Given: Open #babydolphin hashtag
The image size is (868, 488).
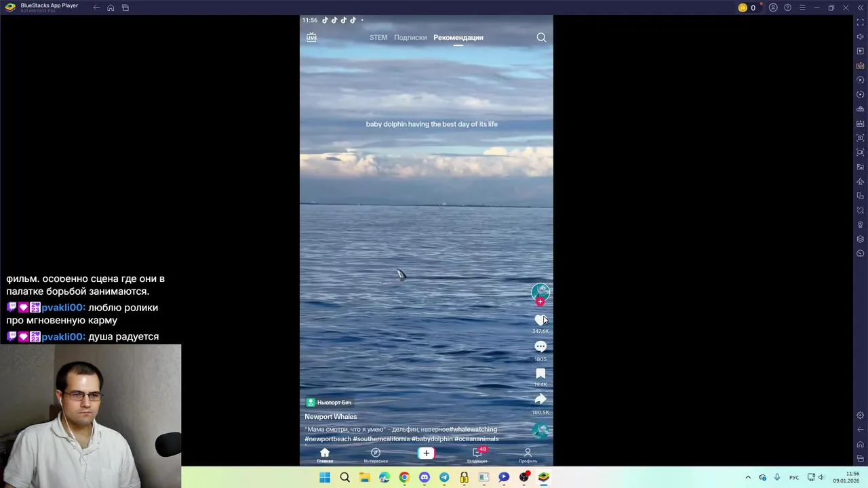Looking at the screenshot, I should tap(432, 439).
